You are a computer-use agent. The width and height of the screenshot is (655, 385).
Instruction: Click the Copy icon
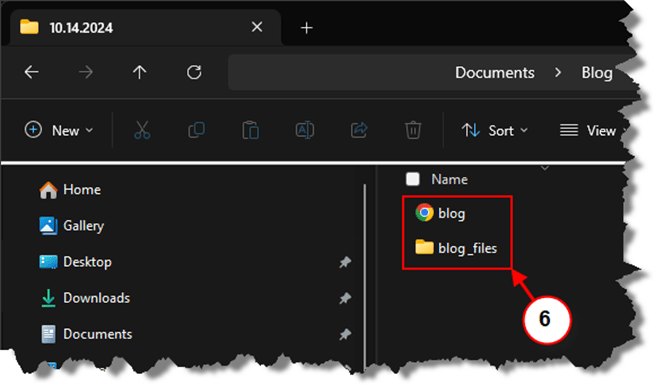coord(196,130)
